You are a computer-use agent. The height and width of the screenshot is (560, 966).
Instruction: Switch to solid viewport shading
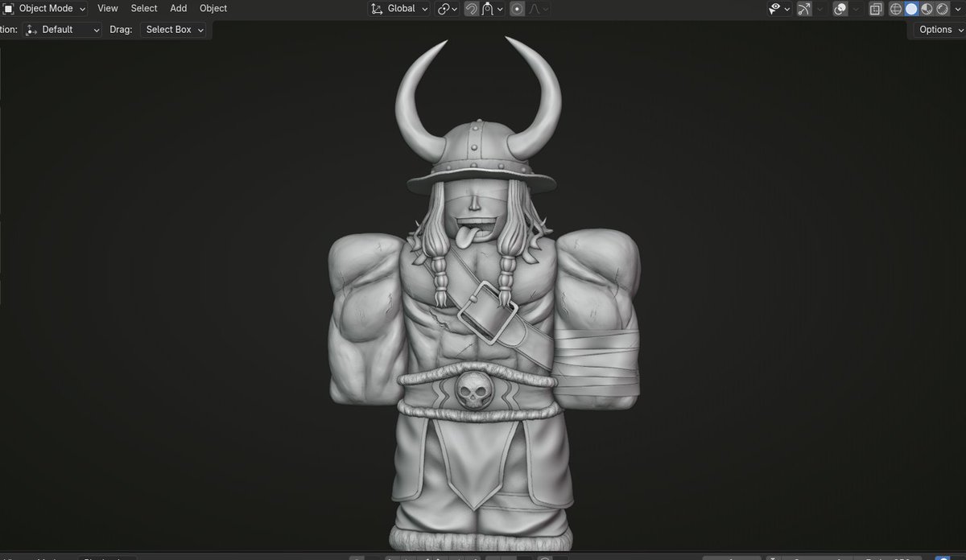pos(911,9)
